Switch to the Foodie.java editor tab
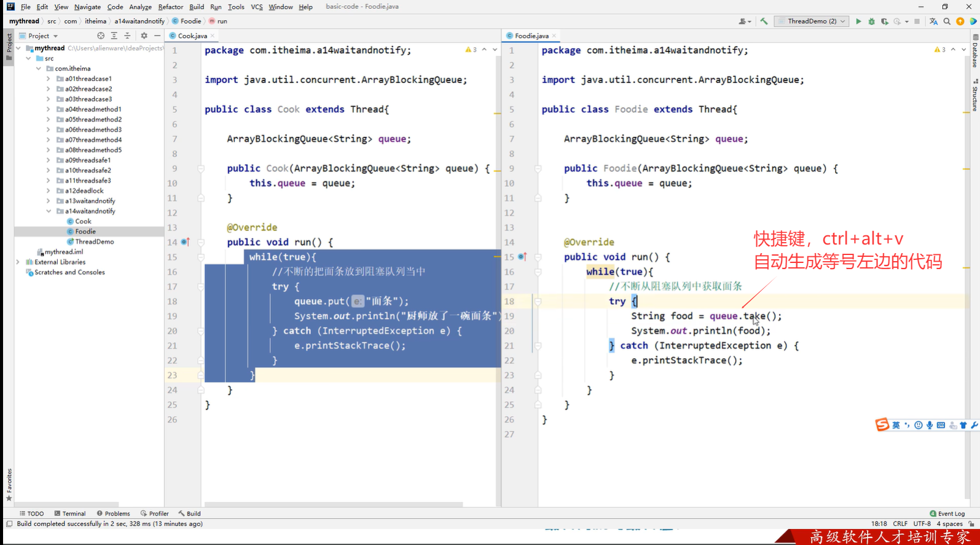 [x=531, y=36]
